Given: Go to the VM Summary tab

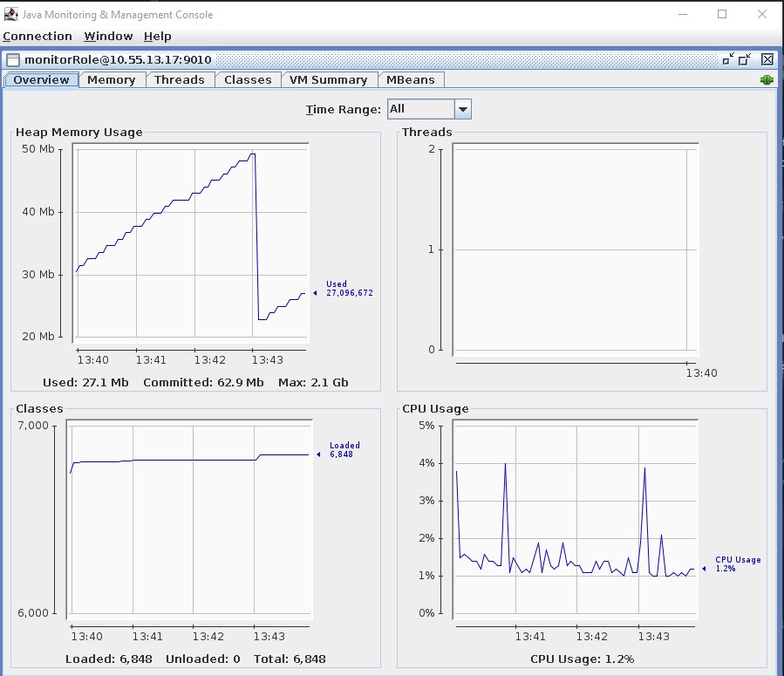Looking at the screenshot, I should [x=327, y=79].
